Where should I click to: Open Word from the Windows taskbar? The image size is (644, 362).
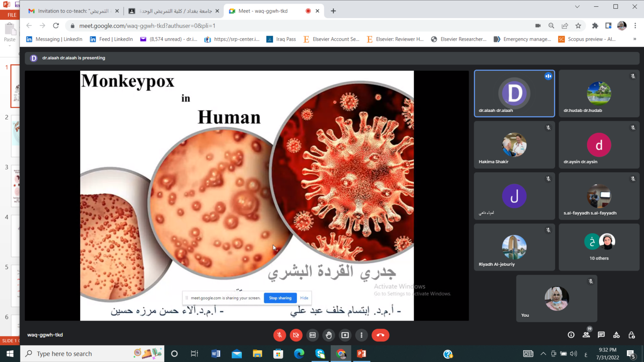tap(216, 354)
